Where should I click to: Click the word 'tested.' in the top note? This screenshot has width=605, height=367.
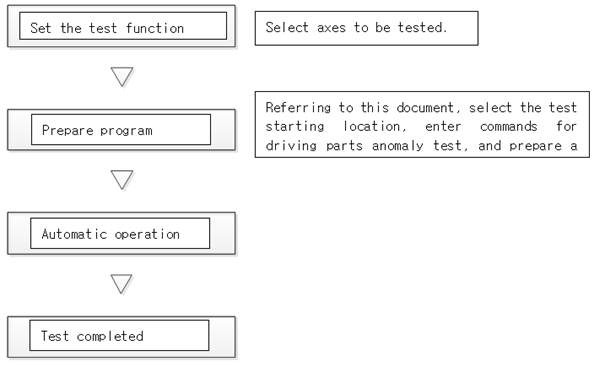click(422, 27)
